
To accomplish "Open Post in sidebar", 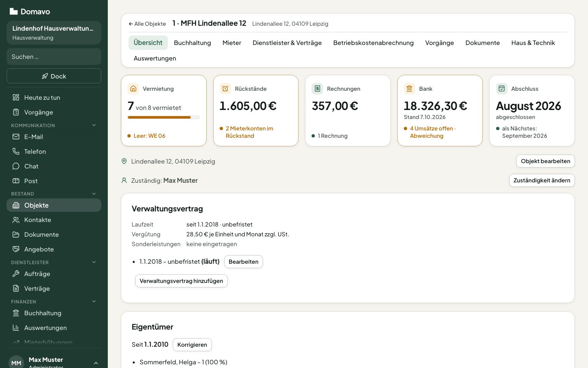I will pyautogui.click(x=54, y=181).
